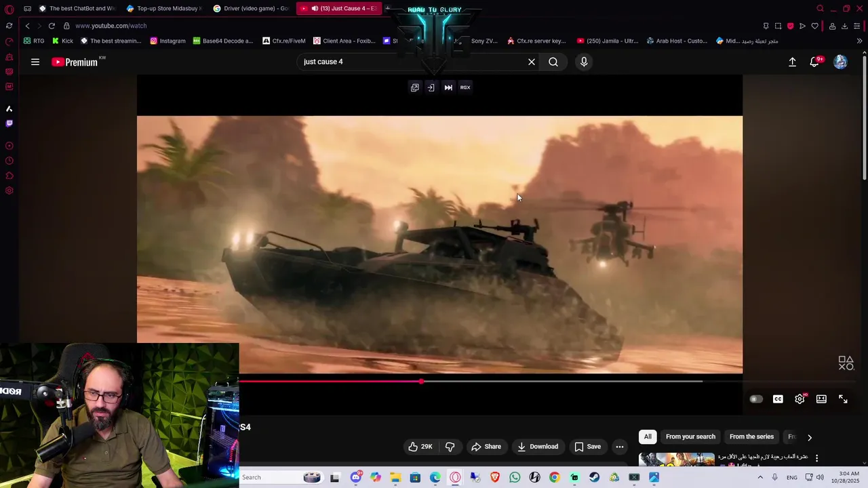Screen dimensions: 868x488
Task: Select the 'All' recommendation chip
Action: coord(648,436)
